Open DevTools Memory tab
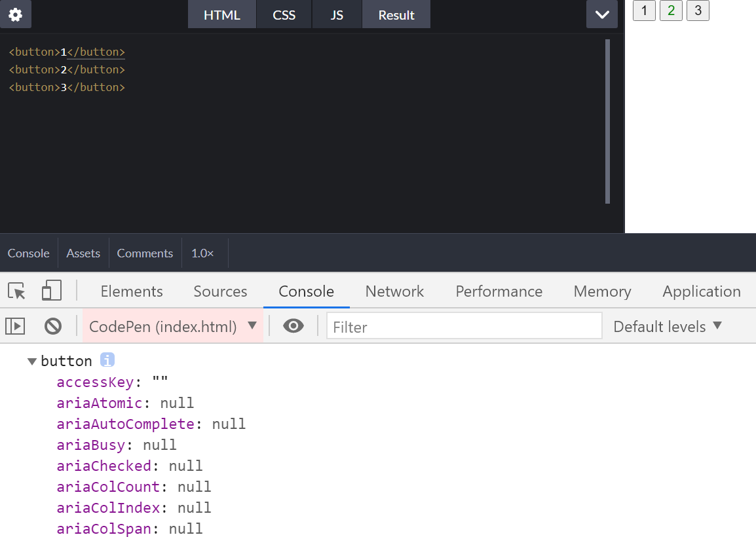The height and width of the screenshot is (537, 756). [602, 291]
